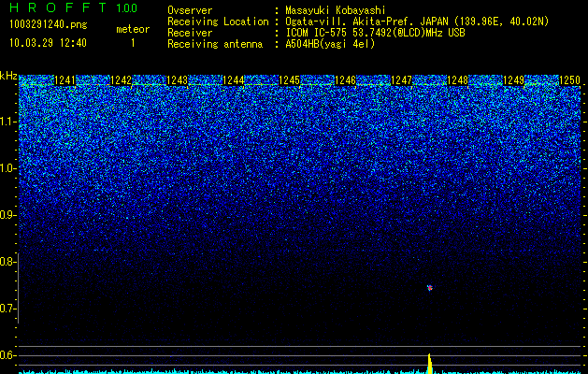Click the meteor count value 1

(x=133, y=43)
